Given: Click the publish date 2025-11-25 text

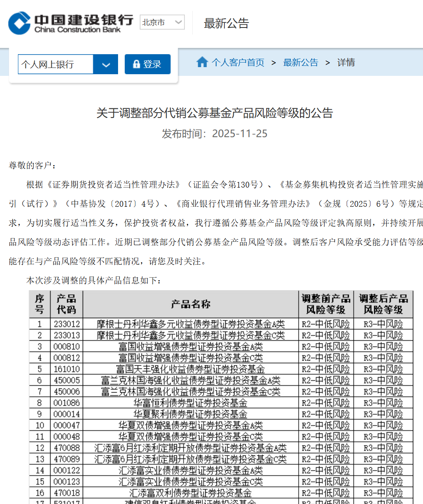Looking at the screenshot, I should coord(214,133).
